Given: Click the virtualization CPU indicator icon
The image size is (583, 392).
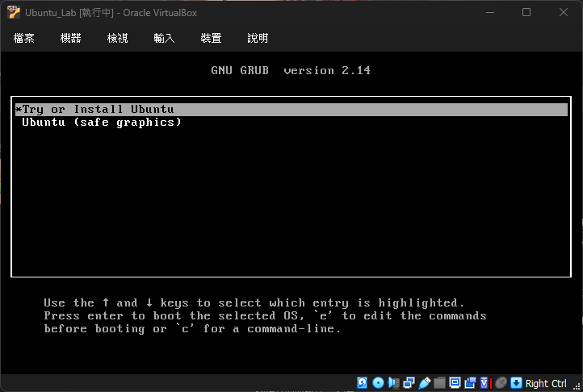Looking at the screenshot, I should coord(485,382).
